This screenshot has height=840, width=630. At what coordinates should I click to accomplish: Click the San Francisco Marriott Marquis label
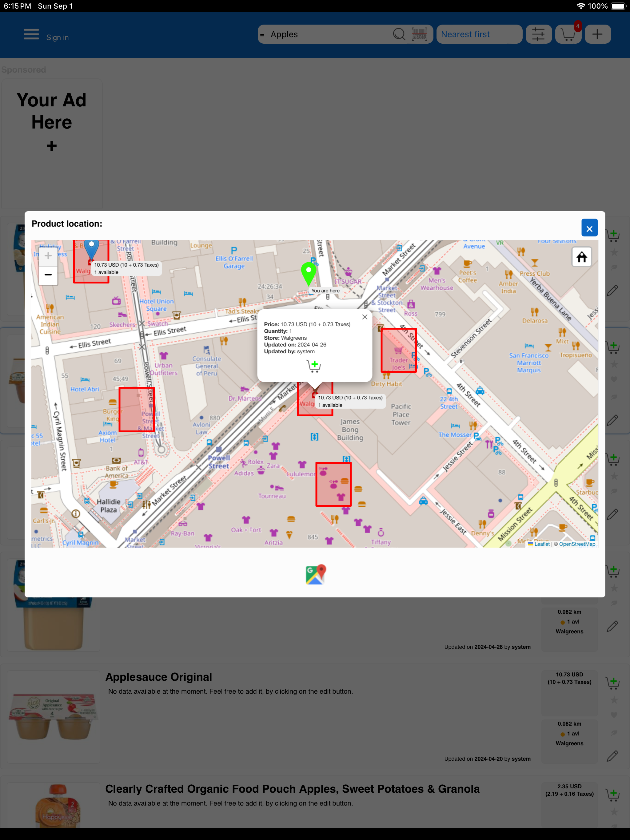[x=528, y=363]
